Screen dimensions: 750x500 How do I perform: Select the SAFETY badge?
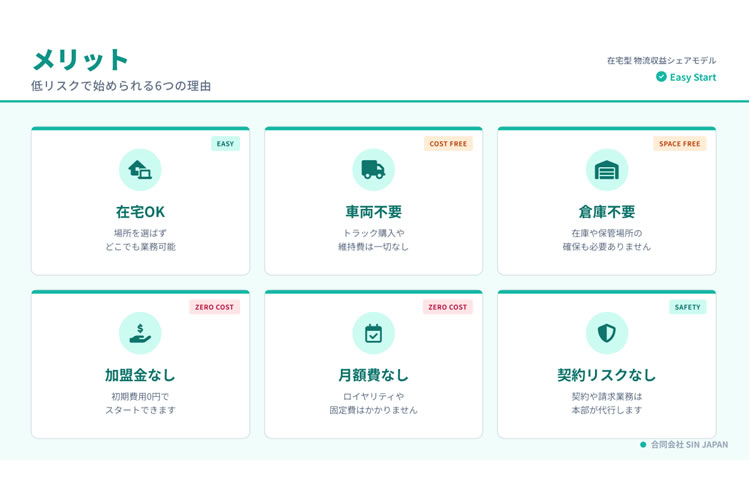coord(688,307)
